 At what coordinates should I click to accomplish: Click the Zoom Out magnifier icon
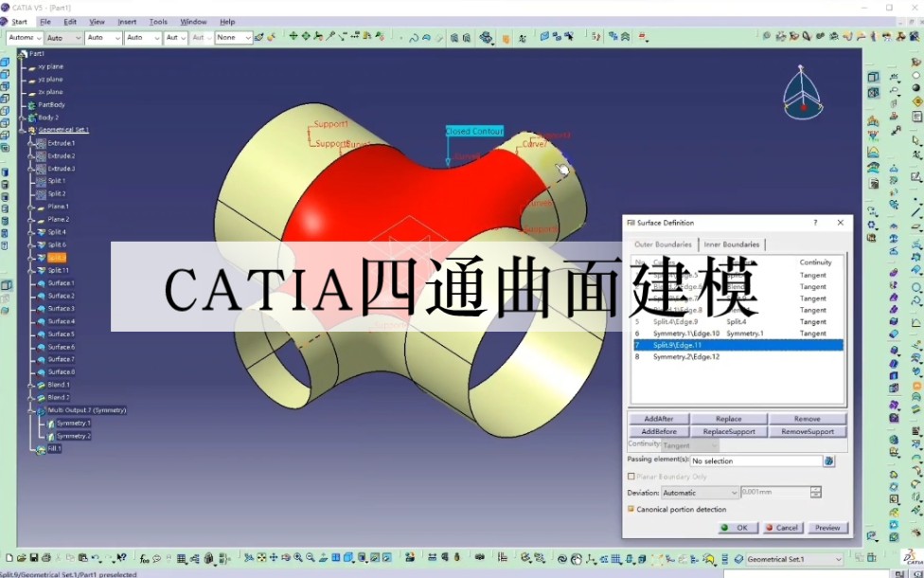click(310, 558)
